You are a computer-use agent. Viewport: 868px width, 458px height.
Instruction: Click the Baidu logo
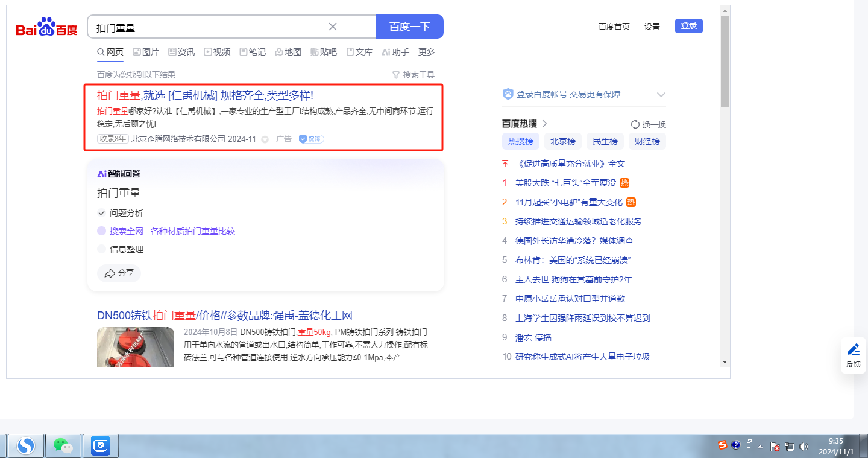tap(46, 27)
